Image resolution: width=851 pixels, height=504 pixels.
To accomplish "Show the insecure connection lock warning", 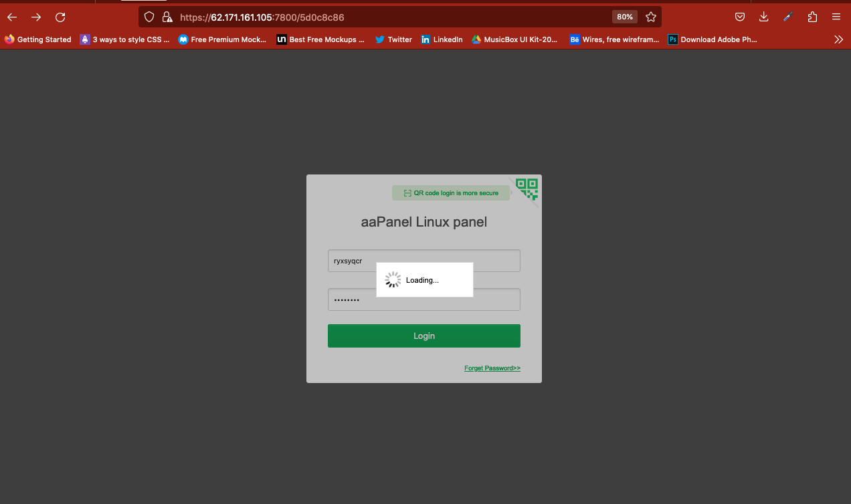I will 167,17.
